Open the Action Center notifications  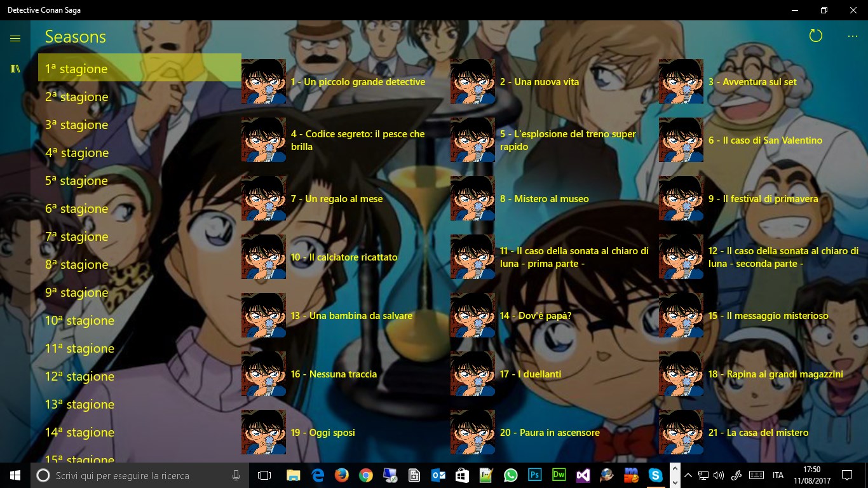click(x=847, y=475)
